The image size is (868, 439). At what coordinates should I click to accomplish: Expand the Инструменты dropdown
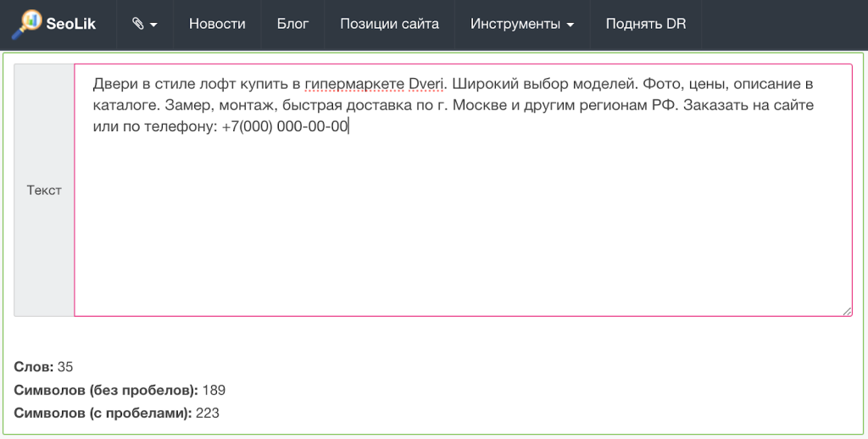522,24
